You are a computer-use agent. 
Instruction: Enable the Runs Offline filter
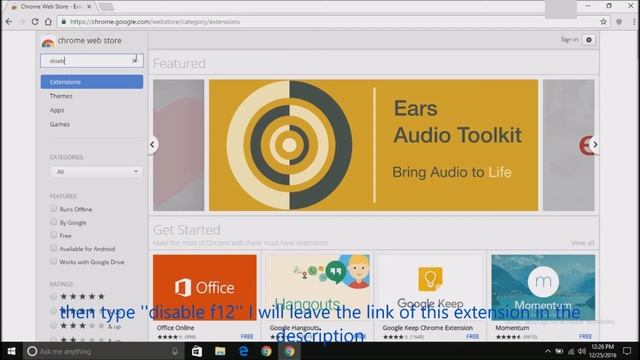tap(53, 209)
